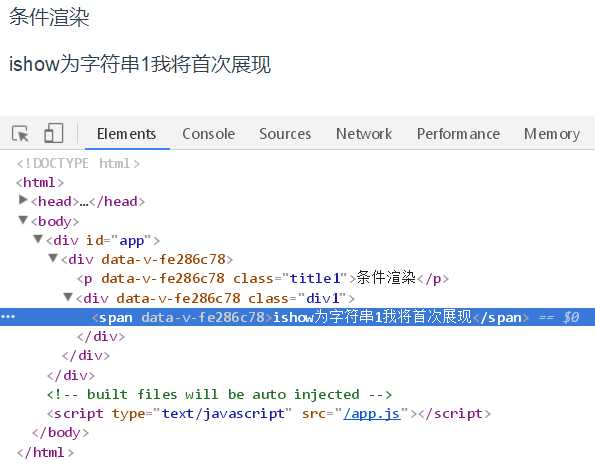Select the closing </body> tag row
Image resolution: width=595 pixels, height=467 pixels.
click(x=60, y=433)
